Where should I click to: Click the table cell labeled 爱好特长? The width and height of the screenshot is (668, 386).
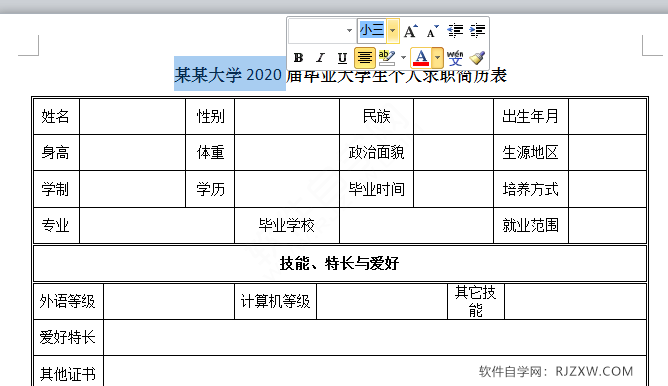[68, 337]
